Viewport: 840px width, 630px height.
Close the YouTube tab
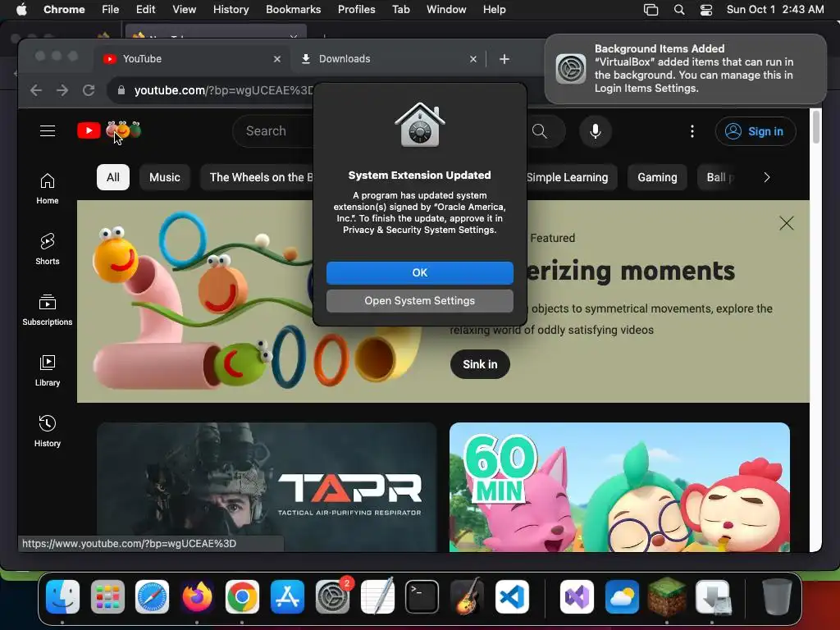coord(277,59)
